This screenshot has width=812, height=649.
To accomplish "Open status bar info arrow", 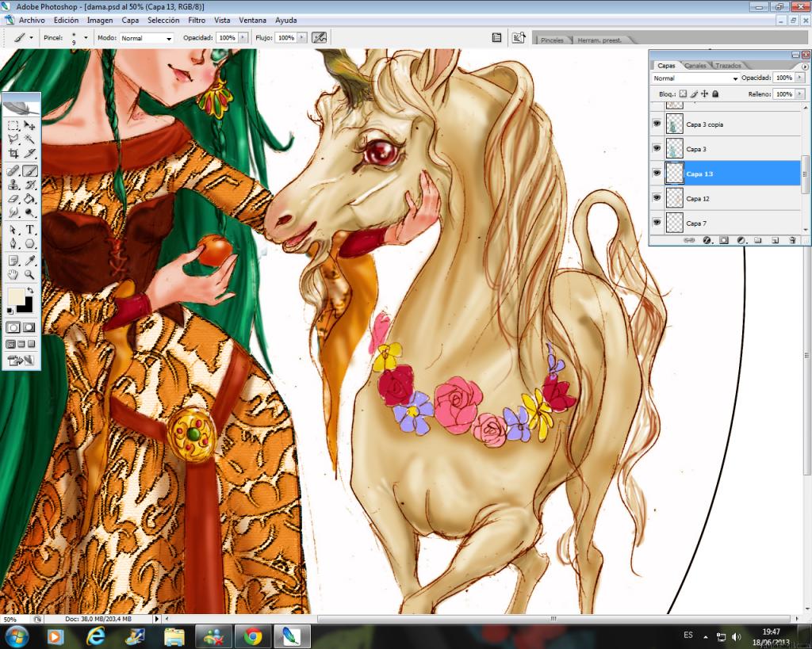I will (x=157, y=618).
